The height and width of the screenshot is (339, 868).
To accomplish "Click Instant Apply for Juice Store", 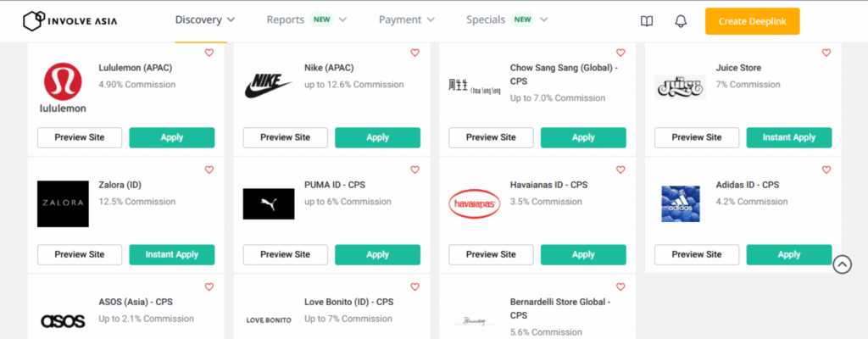I will click(788, 137).
